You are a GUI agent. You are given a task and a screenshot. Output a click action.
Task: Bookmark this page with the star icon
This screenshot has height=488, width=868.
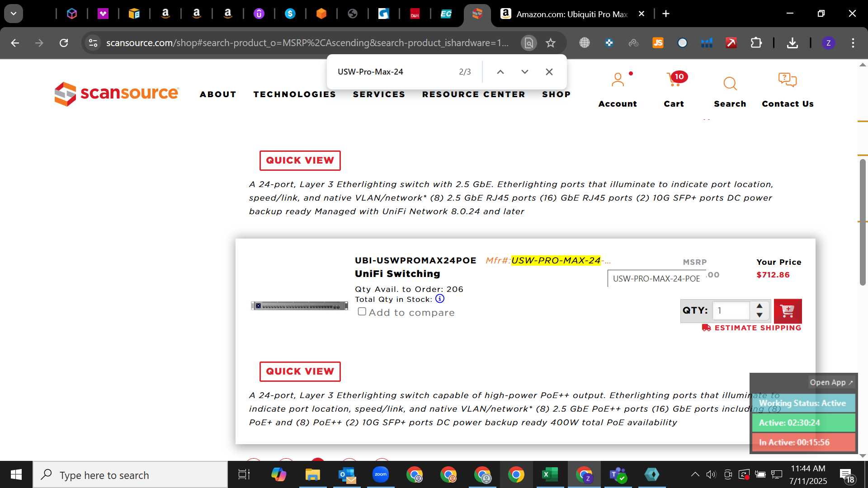551,43
